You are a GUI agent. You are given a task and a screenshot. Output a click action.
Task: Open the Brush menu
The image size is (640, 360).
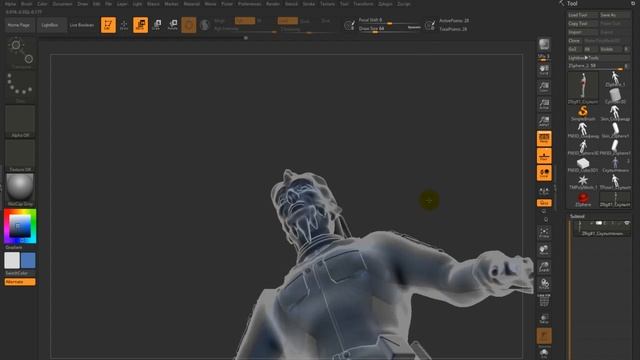pos(26,4)
